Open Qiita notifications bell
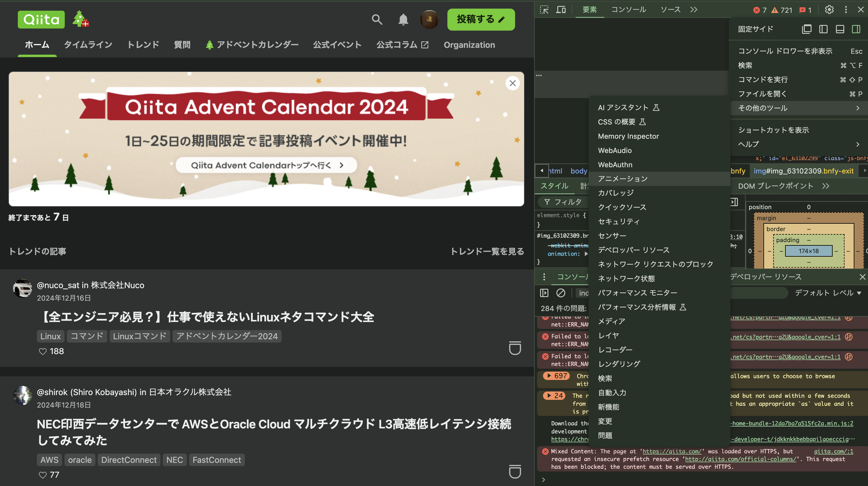 point(403,20)
